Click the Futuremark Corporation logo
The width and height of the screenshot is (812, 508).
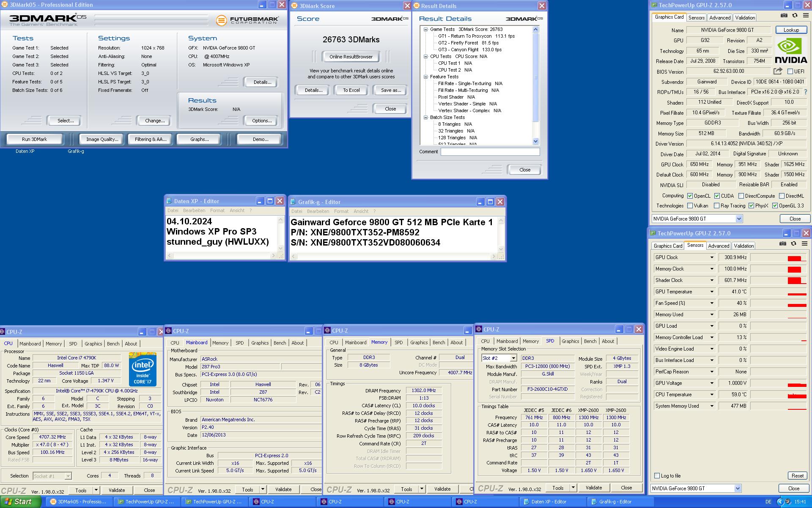pyautogui.click(x=247, y=20)
